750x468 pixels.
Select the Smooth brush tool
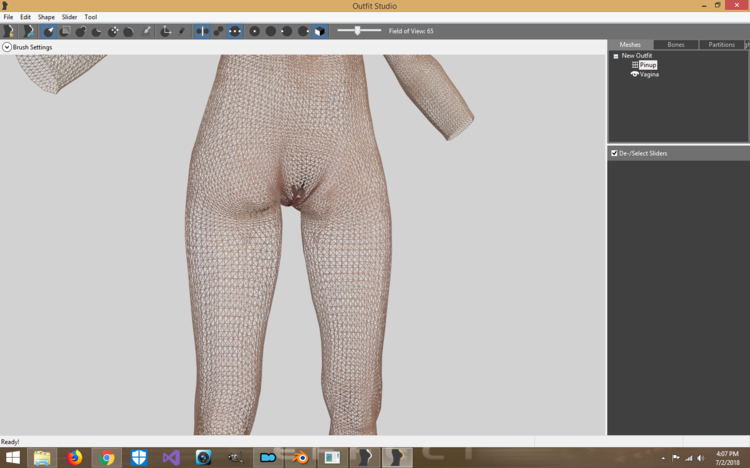[x=129, y=31]
